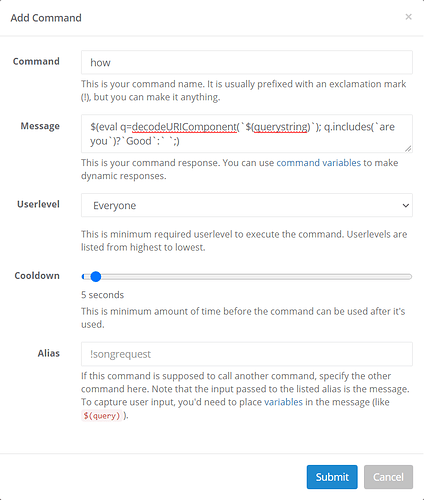The image size is (424, 500).
Task: Submit the new command
Action: (332, 477)
